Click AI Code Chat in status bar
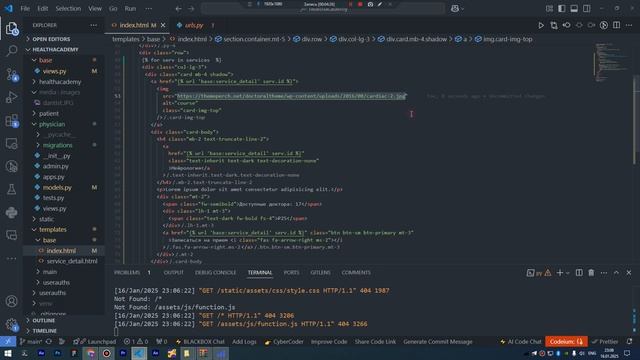 click(x=520, y=342)
